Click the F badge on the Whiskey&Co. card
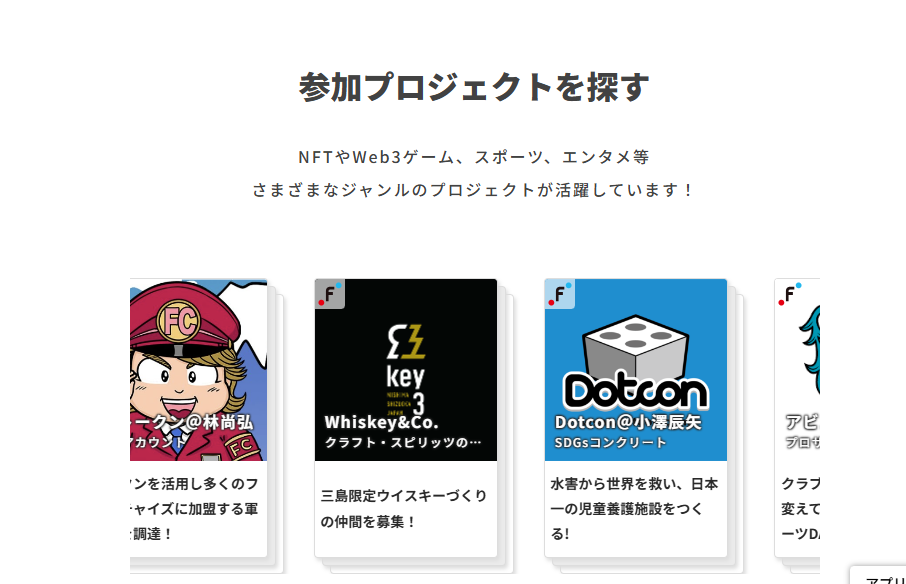Screen dimensions: 906x584 330,294
